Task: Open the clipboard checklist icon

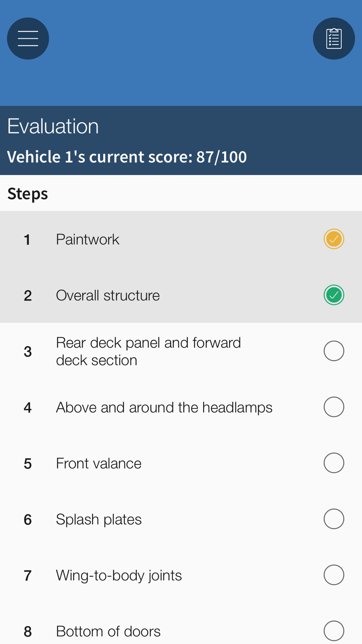Action: tap(334, 38)
